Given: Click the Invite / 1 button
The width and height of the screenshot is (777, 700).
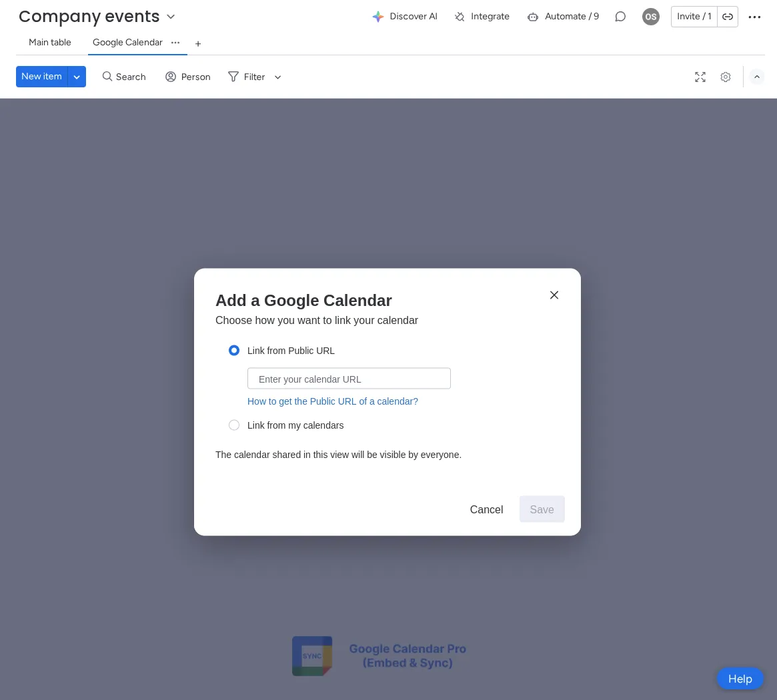Looking at the screenshot, I should 694,17.
